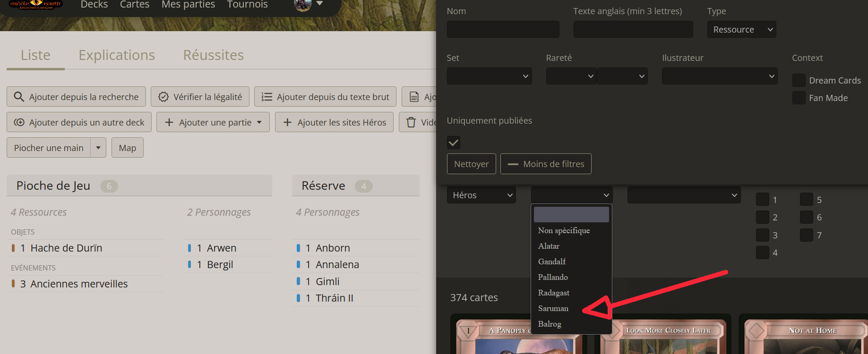Click the Middle-earth logo icon
The height and width of the screenshot is (354, 868).
(x=36, y=4)
